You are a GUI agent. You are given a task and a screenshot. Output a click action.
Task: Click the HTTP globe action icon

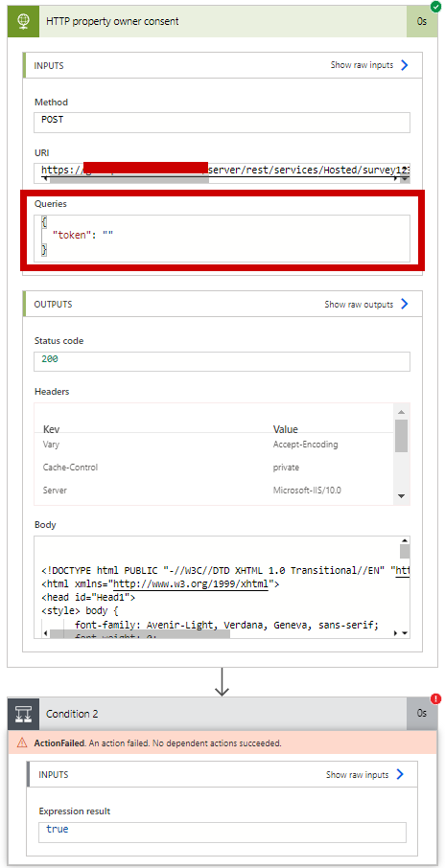pyautogui.click(x=23, y=22)
